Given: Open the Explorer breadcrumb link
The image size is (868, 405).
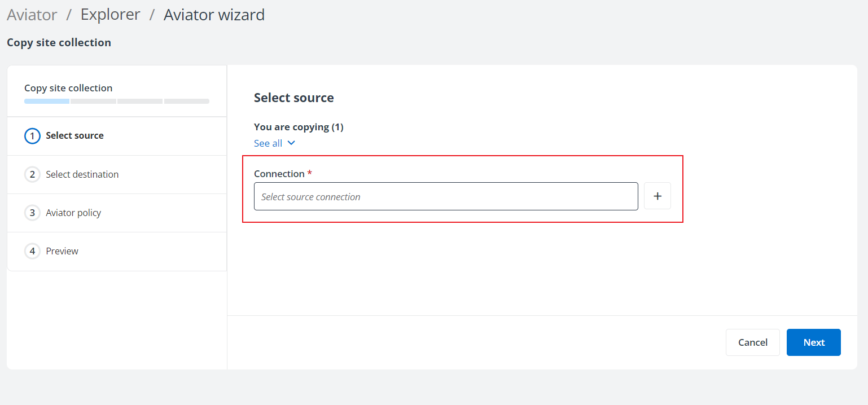Looking at the screenshot, I should click(110, 15).
